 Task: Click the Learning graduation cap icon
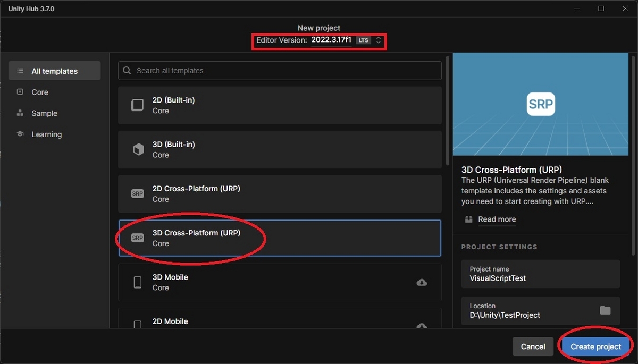point(20,134)
